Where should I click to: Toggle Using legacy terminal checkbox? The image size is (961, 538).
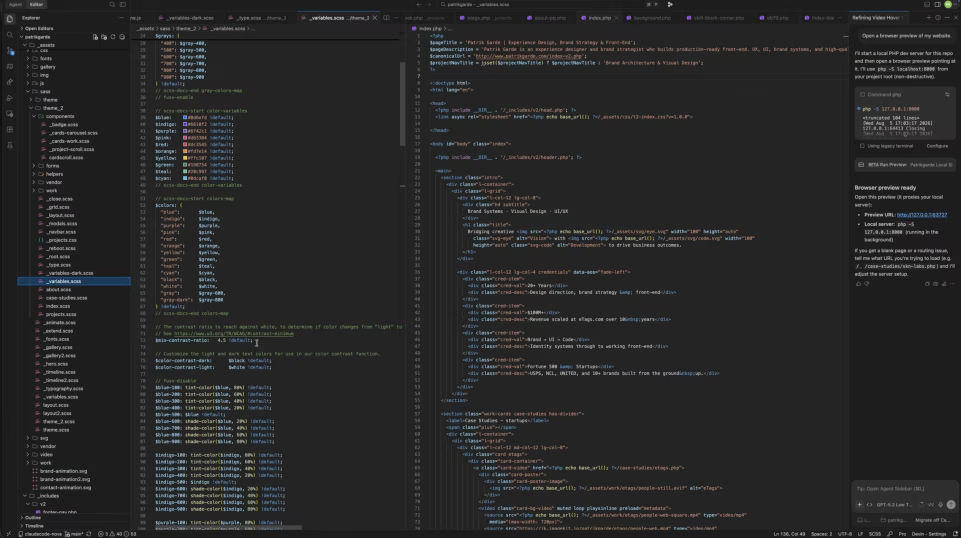pyautogui.click(x=862, y=146)
